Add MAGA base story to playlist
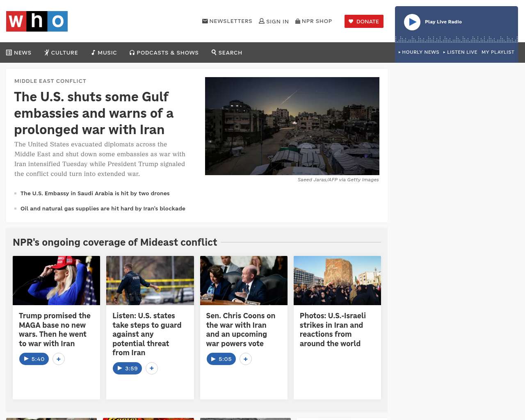The image size is (525, 420). click(59, 359)
